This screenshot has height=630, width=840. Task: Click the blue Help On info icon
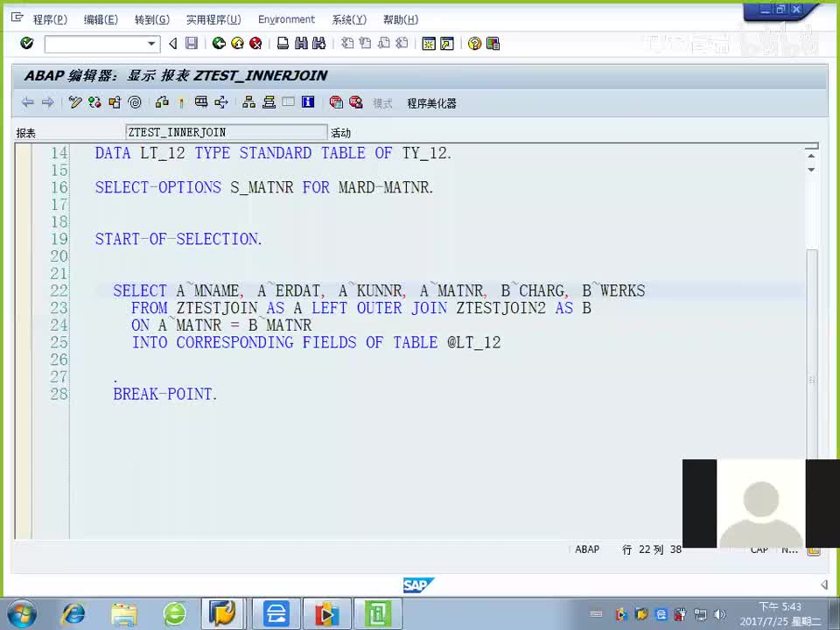pyautogui.click(x=308, y=102)
